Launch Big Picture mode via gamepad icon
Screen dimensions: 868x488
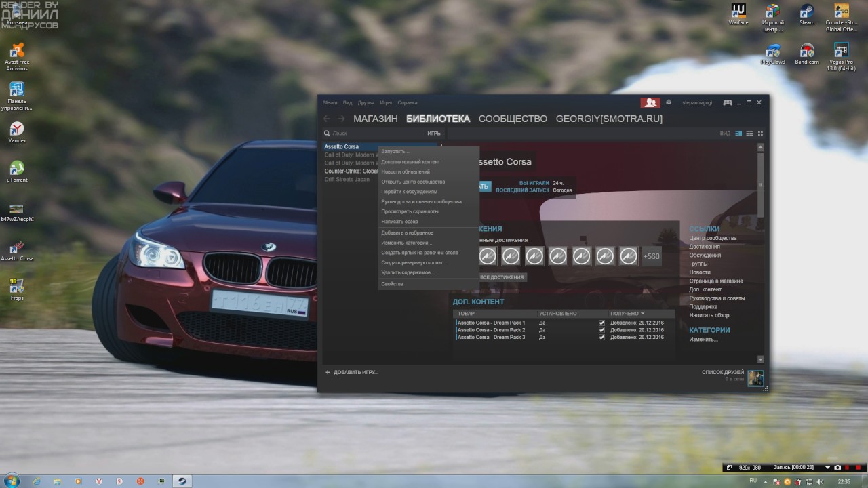728,102
